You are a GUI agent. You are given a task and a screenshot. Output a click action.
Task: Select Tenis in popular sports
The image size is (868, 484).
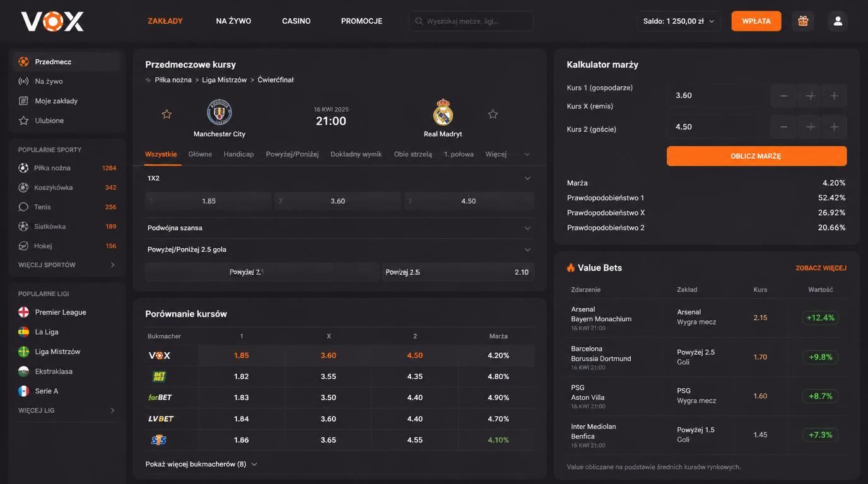pyautogui.click(x=67, y=207)
